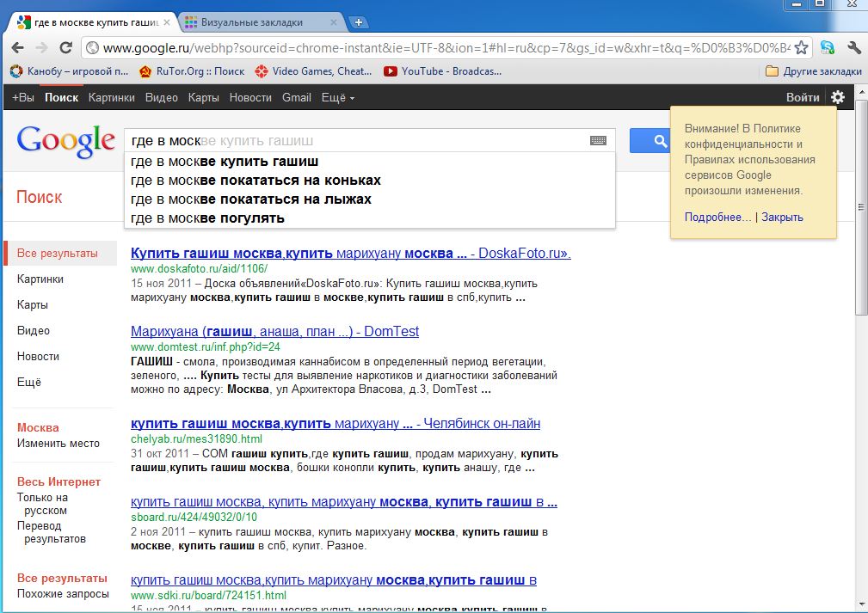Click into the search input field
Image resolution: width=868 pixels, height=613 pixels.
point(357,140)
